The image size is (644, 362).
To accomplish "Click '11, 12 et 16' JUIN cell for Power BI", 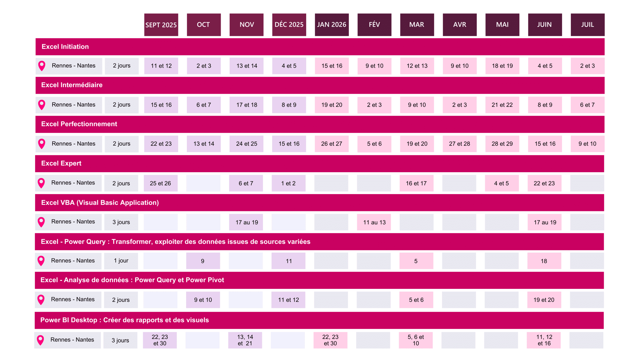I will (544, 340).
